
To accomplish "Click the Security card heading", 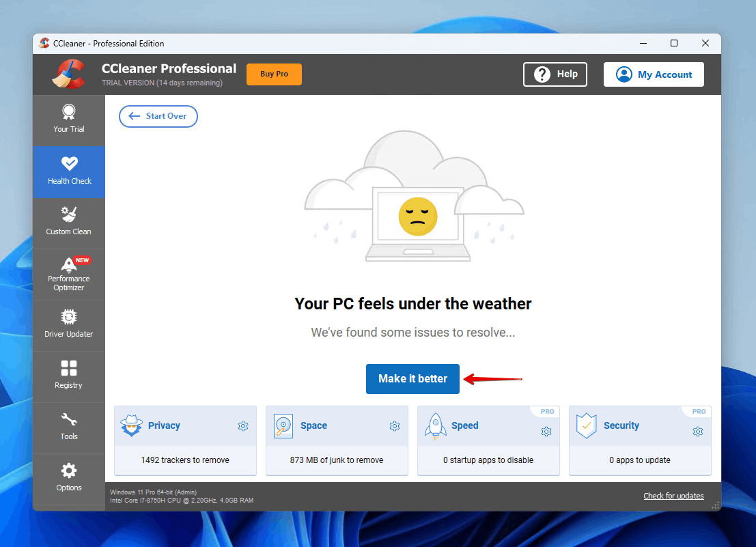I will coord(621,425).
